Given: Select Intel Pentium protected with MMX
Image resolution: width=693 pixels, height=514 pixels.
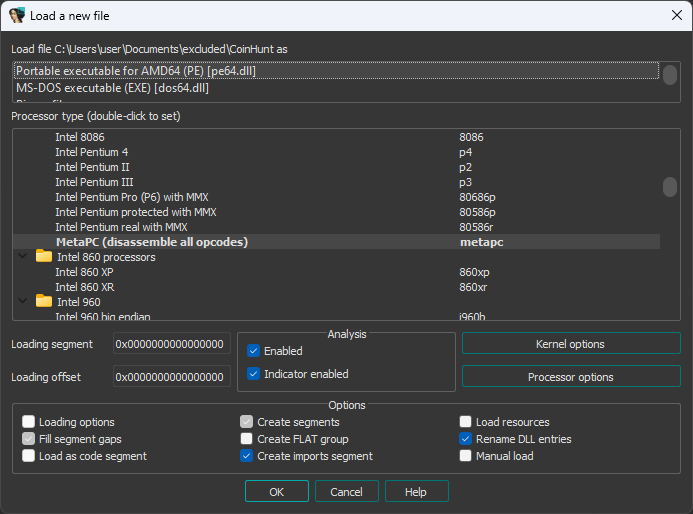Looking at the screenshot, I should [336, 212].
